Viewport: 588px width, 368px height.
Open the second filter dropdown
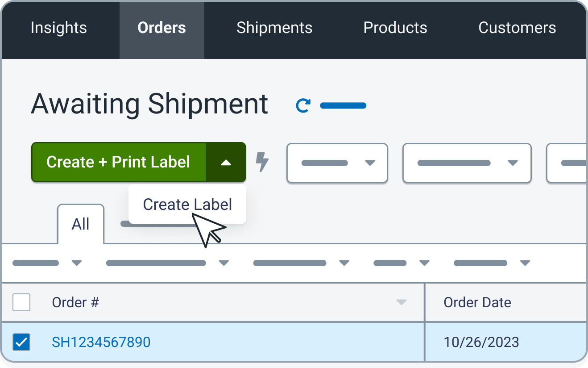[x=467, y=163]
